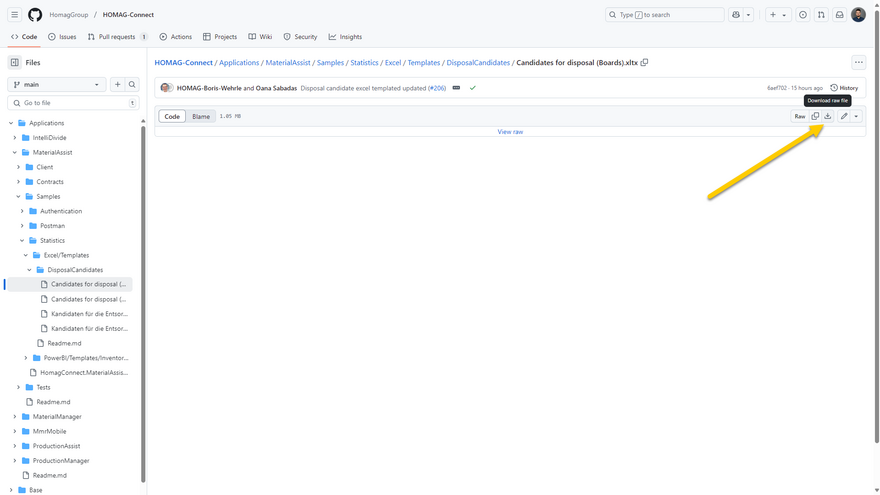Open the Wiki tab
The image size is (880, 495).
tap(260, 36)
